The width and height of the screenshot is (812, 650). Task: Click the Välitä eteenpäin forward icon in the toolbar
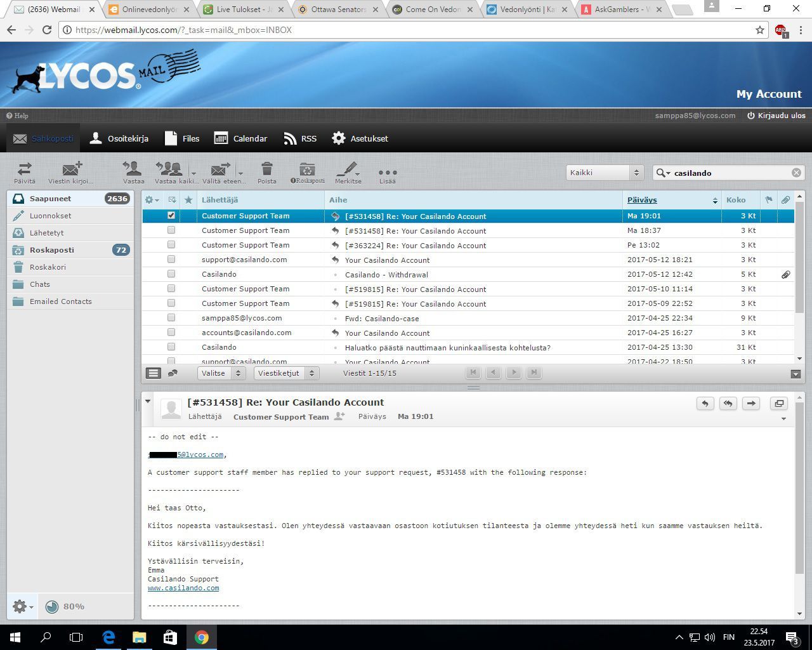point(221,169)
